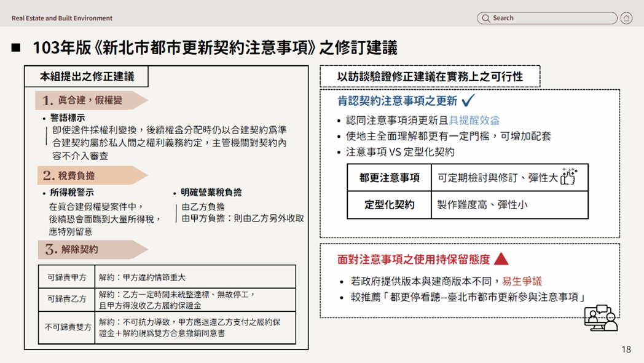Click the red "易生爭議" highlighted text
Viewport: 644px width, 363px height.
click(522, 281)
